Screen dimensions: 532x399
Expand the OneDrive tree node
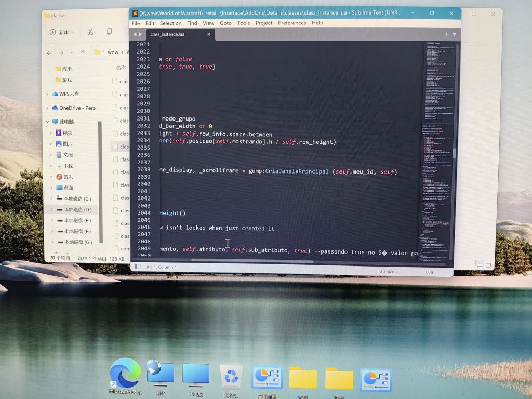click(47, 108)
